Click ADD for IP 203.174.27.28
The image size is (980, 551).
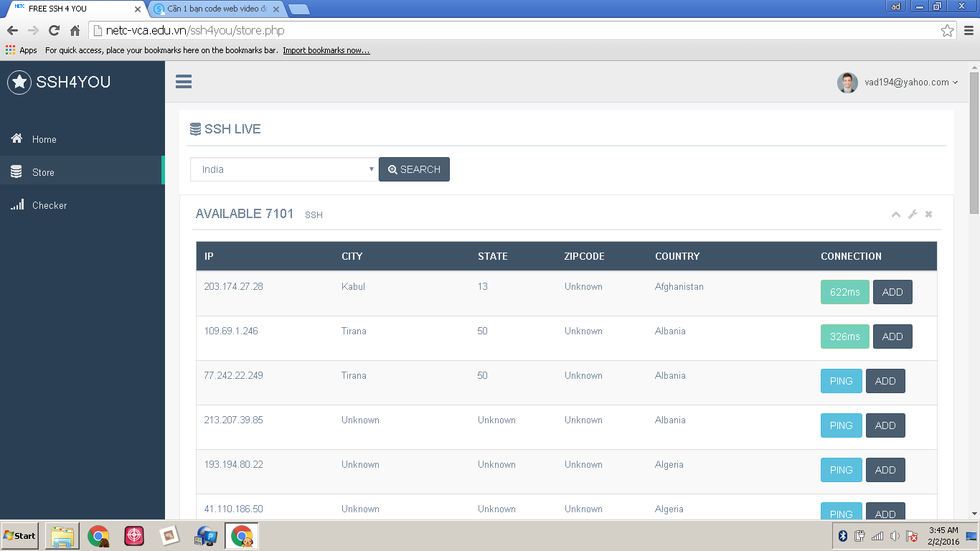(x=892, y=292)
